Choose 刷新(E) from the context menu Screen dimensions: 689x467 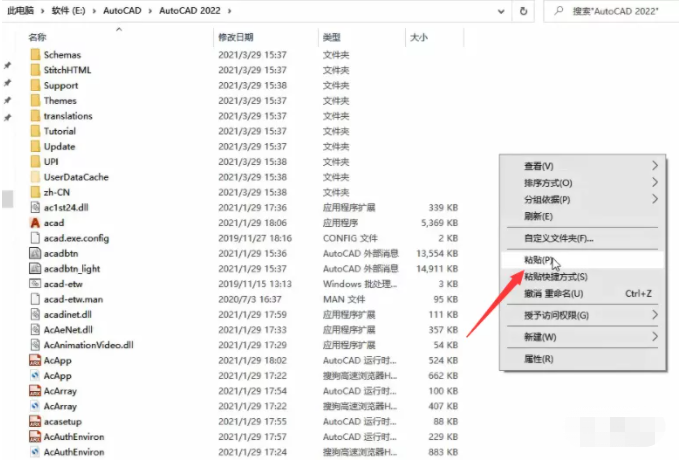[x=583, y=216]
